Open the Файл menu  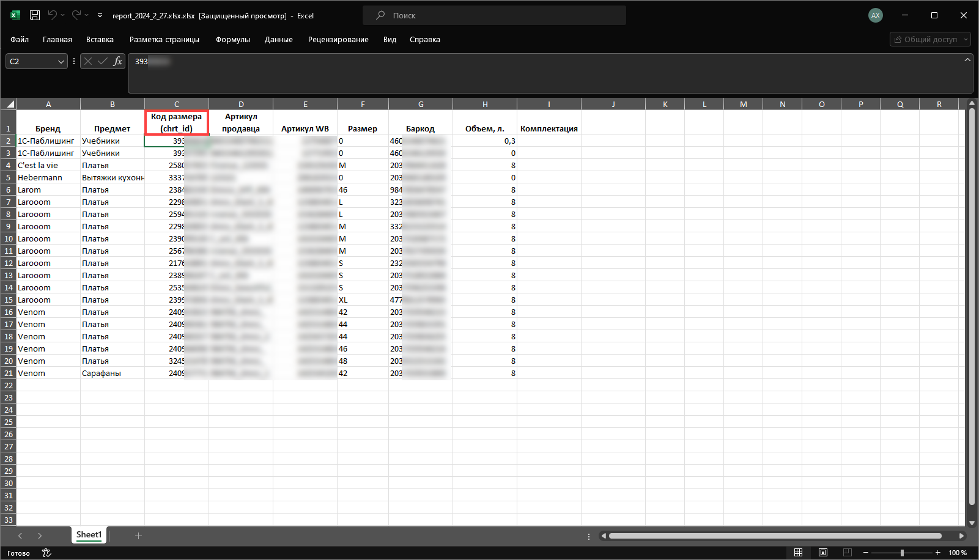(20, 40)
